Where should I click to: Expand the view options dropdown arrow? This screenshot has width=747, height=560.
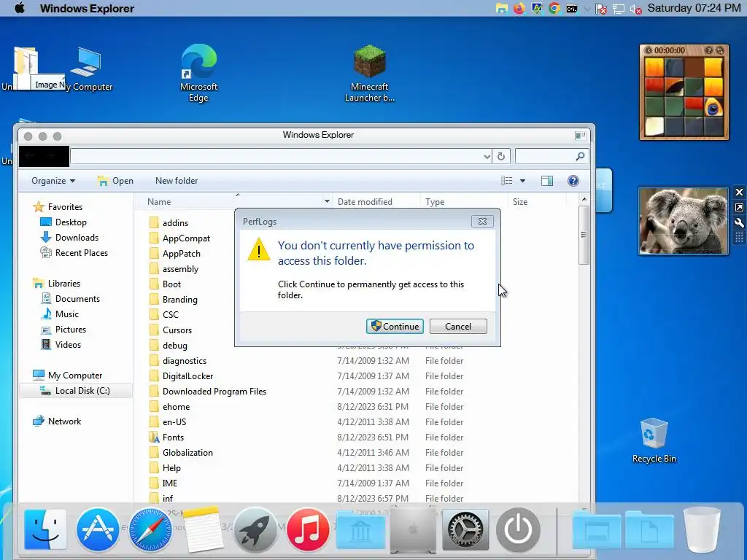tap(522, 181)
